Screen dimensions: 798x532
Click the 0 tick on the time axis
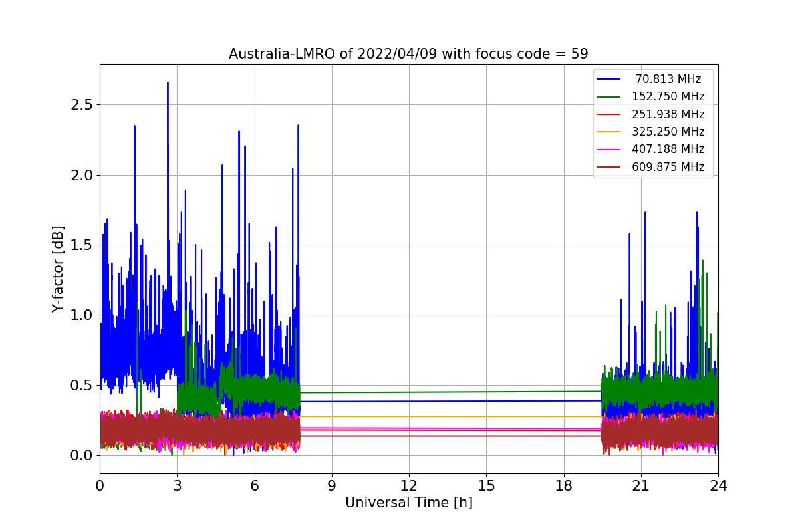tap(100, 486)
